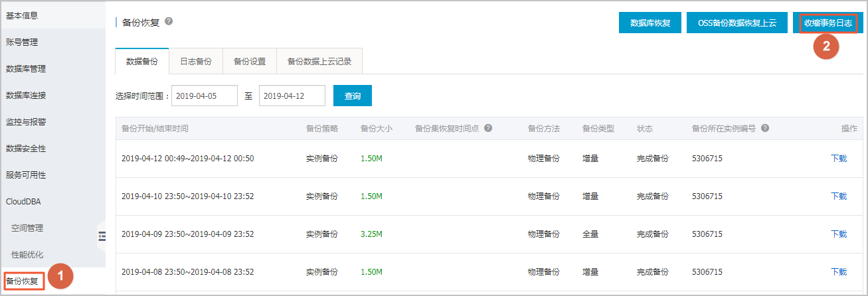The image size is (868, 296).
Task: Switch to the 日志备份 tab
Action: [196, 61]
